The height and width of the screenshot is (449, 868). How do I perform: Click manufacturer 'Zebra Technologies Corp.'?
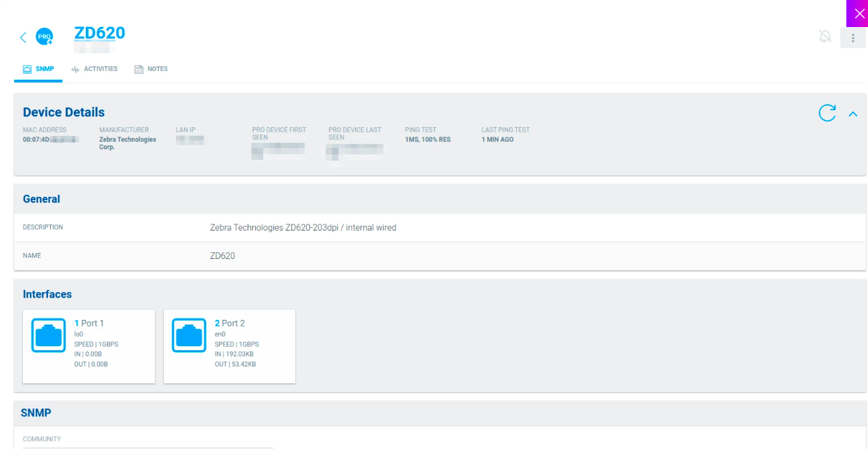(x=128, y=143)
